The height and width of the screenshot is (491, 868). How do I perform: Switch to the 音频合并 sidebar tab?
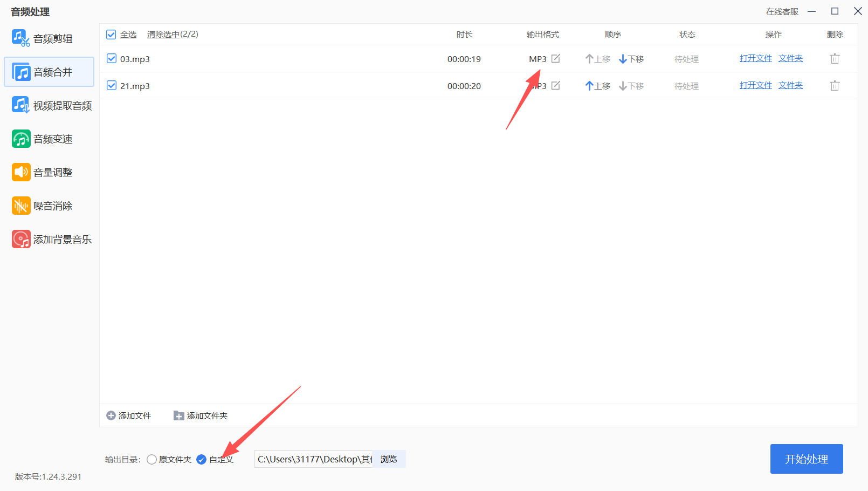(x=49, y=72)
